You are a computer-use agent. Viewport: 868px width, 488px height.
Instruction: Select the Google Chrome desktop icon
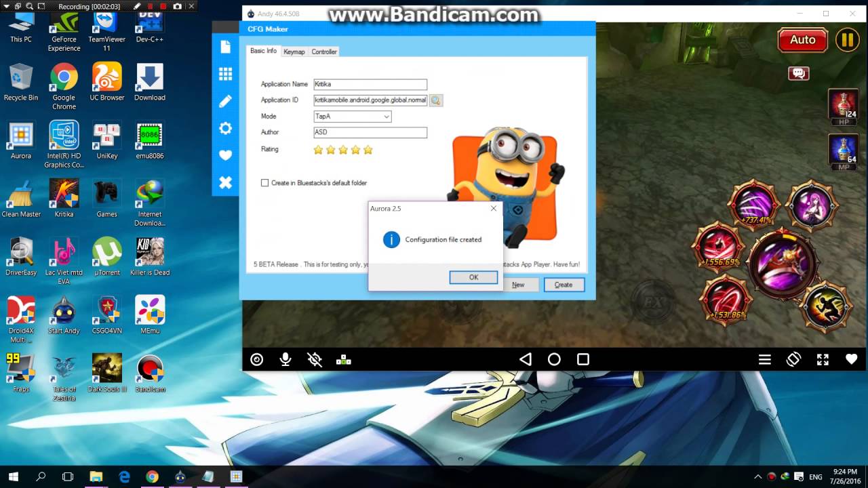pos(64,86)
